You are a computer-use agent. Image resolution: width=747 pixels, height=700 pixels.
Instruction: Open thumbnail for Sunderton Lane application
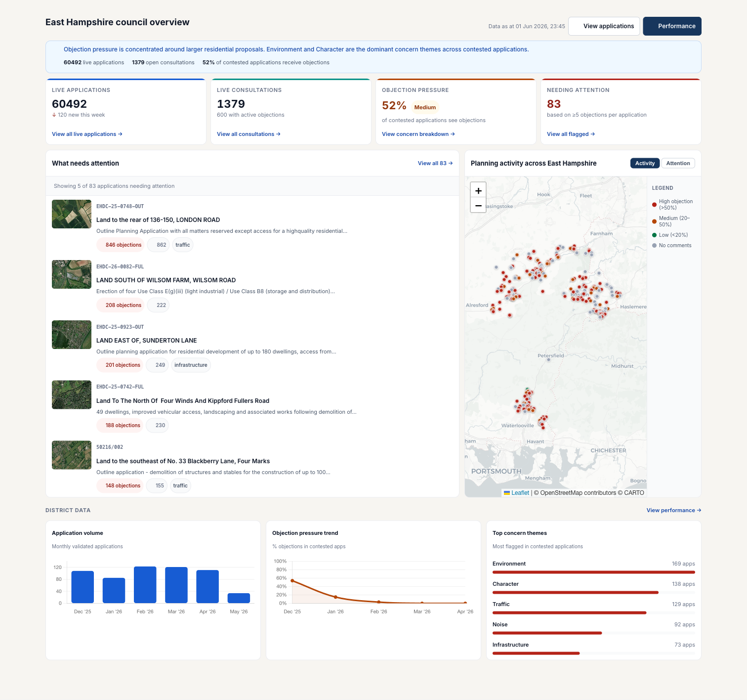72,335
